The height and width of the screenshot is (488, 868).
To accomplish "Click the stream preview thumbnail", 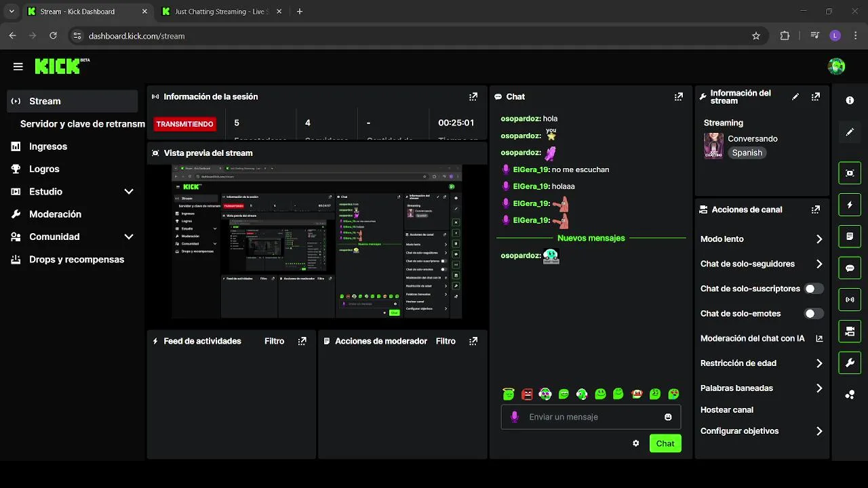I will (x=317, y=242).
